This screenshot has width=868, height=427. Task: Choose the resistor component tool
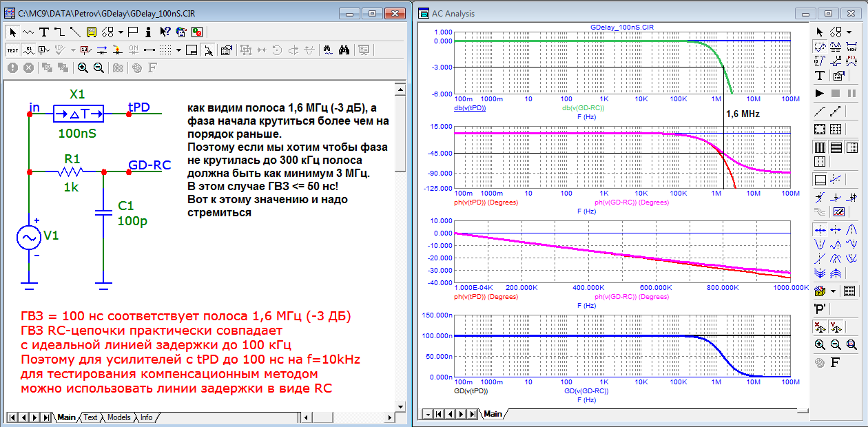pos(28,32)
